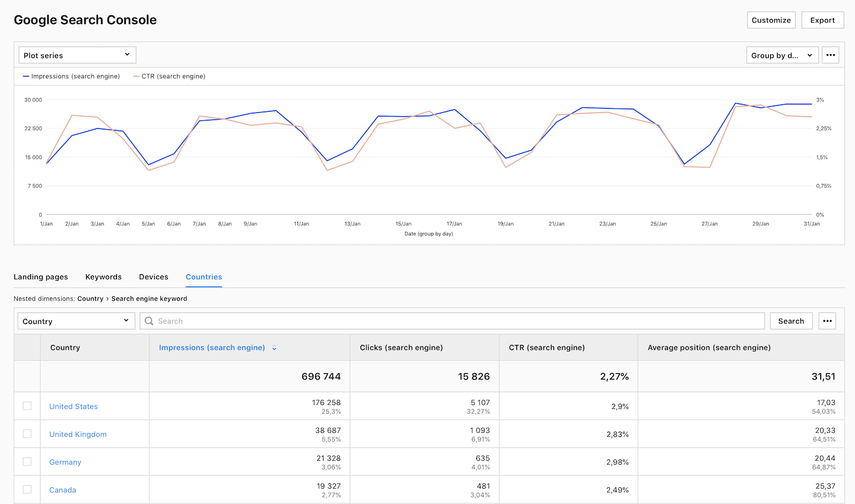This screenshot has width=855, height=504.
Task: Click the Country column header
Action: pyautogui.click(x=65, y=348)
